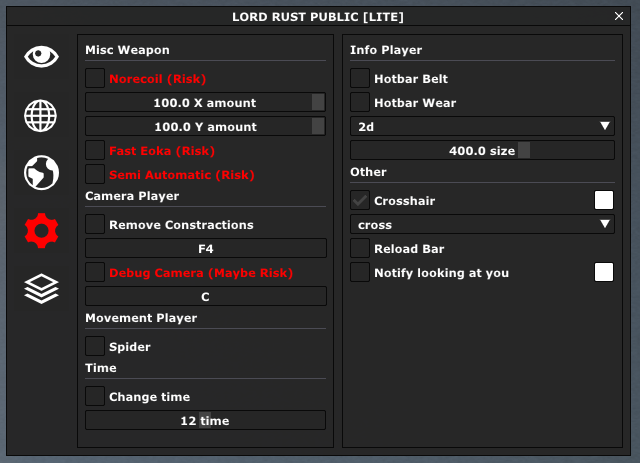
Task: Check the Remove Constractions option
Action: (x=95, y=224)
